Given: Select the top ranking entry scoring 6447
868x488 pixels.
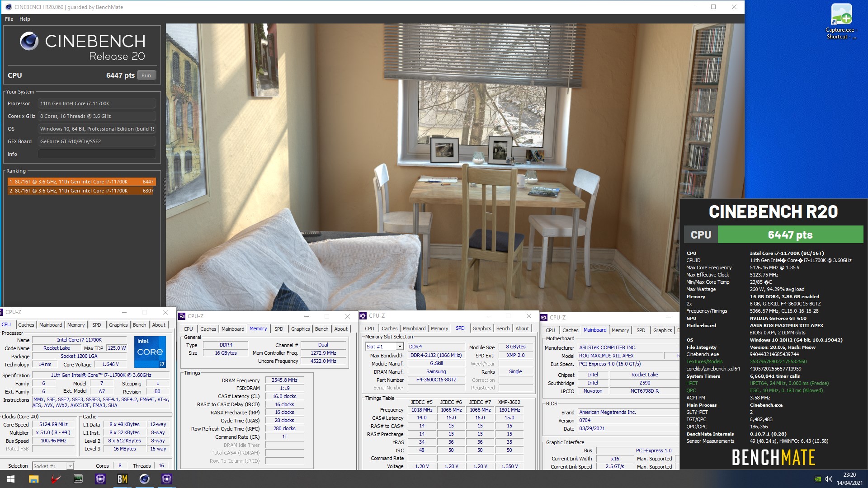Looking at the screenshot, I should (x=81, y=182).
